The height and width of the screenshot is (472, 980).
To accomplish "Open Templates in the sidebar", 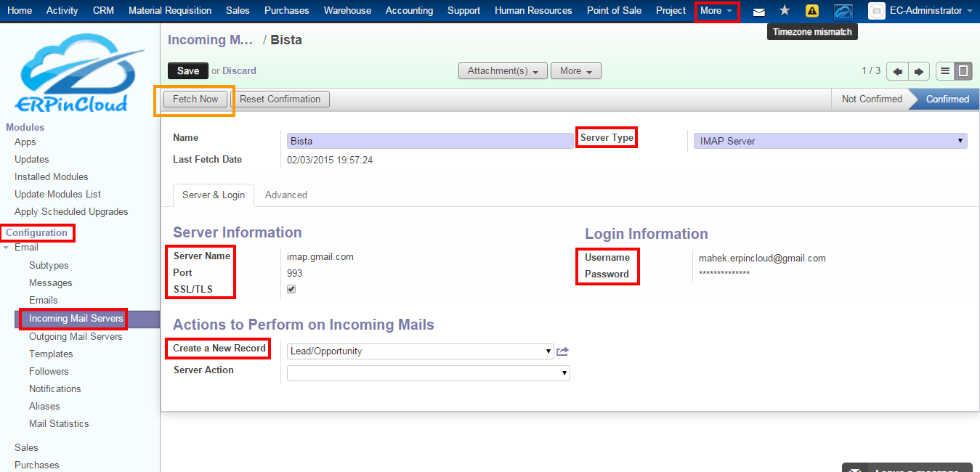I will pyautogui.click(x=51, y=354).
